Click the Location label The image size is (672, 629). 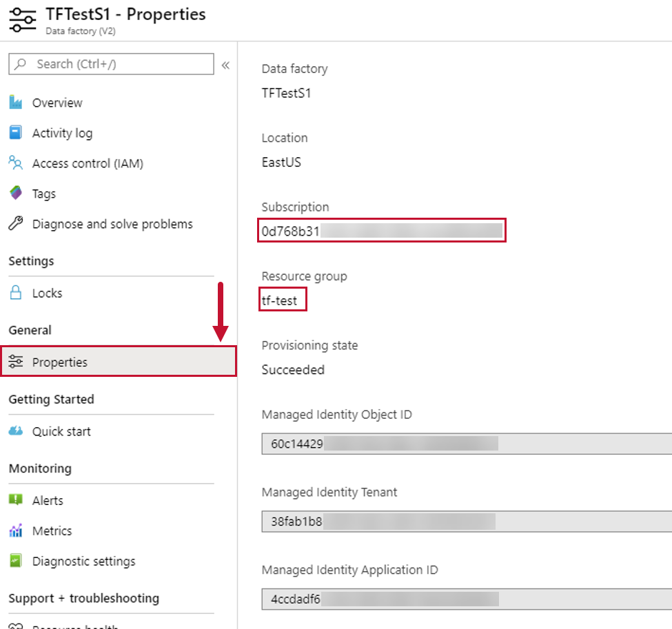[285, 138]
